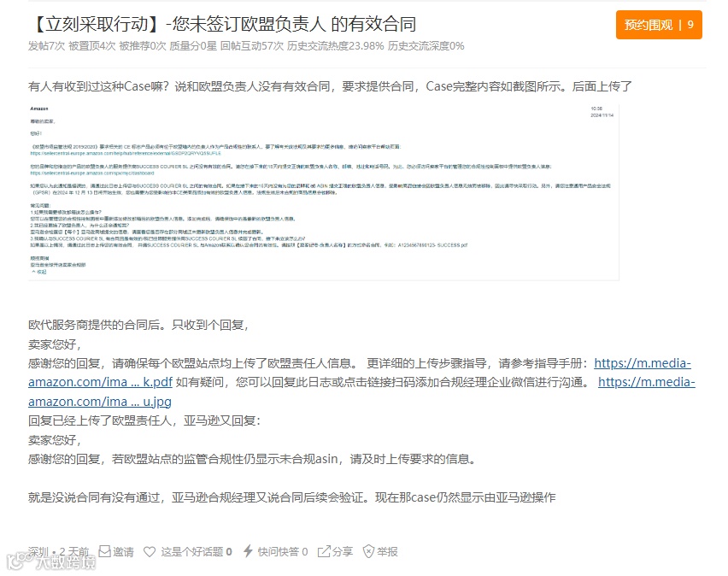This screenshot has width=728, height=576.
Task: Click the 邀请 envelope icon
Action: point(105,550)
